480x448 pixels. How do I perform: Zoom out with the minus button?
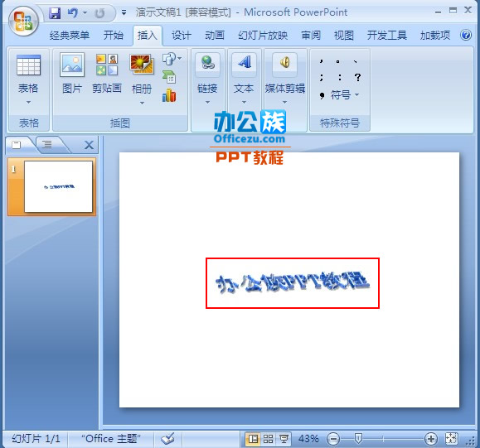(333, 439)
